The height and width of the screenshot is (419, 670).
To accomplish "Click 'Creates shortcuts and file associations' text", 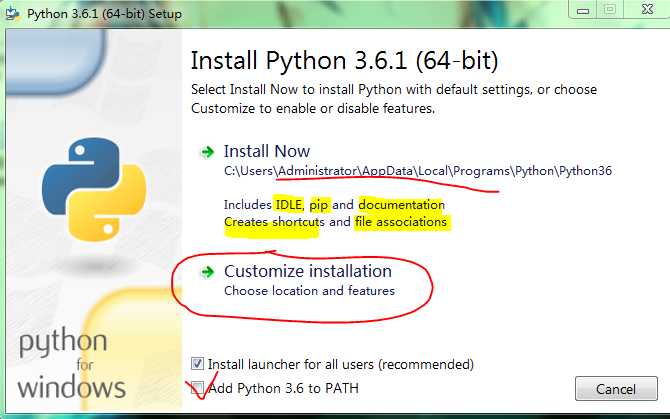I will 335,222.
